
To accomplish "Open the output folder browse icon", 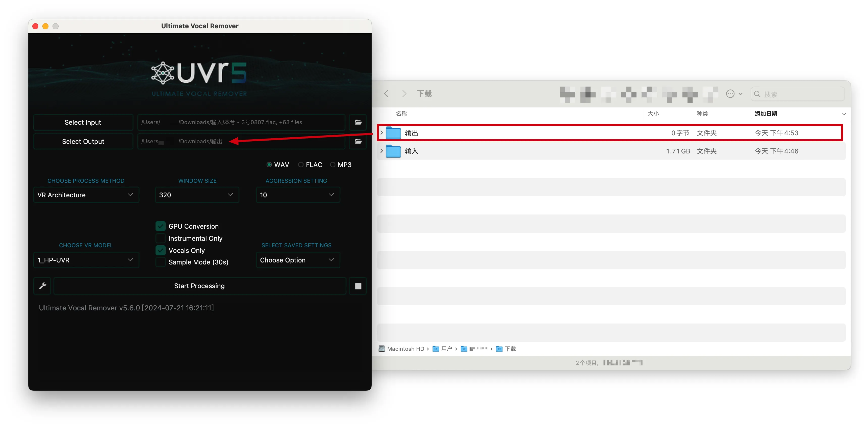I will pos(358,141).
